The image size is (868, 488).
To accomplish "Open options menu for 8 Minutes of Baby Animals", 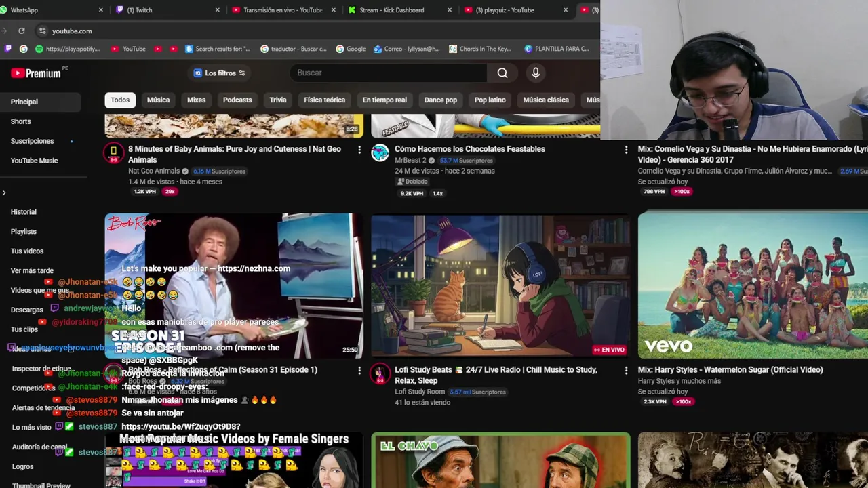I will 359,150.
